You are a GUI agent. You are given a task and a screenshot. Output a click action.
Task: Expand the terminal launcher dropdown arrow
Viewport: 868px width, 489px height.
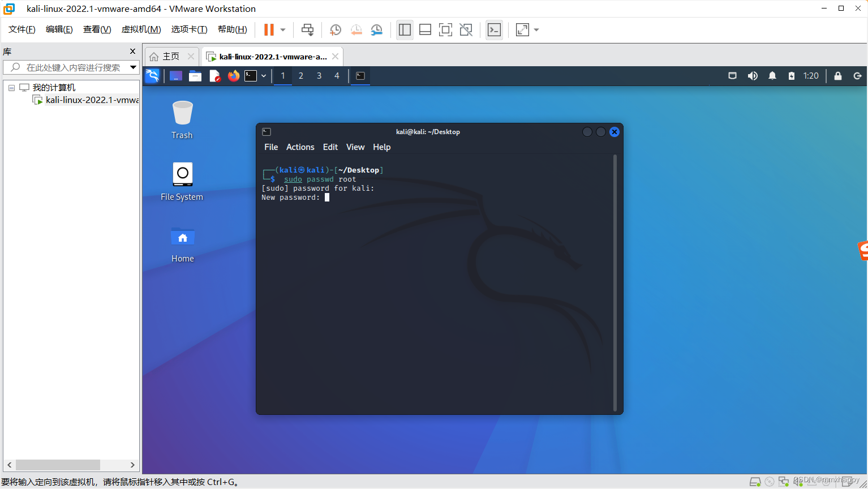click(x=264, y=76)
